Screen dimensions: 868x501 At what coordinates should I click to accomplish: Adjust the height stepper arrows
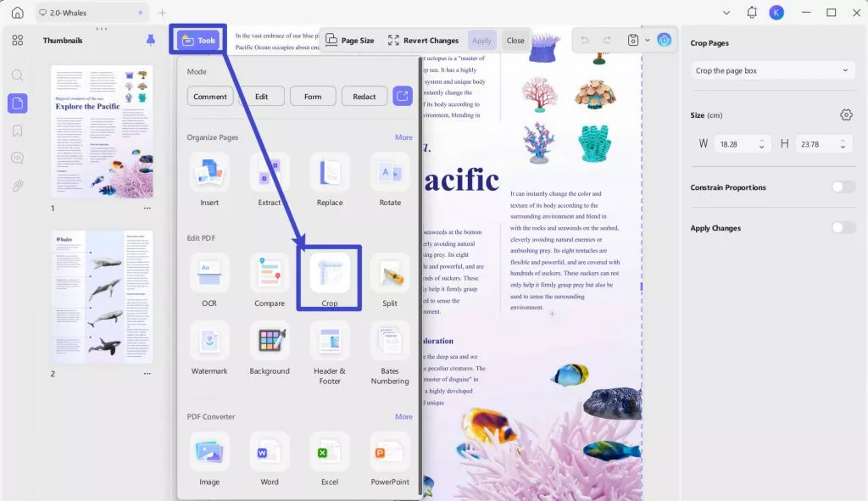(843, 144)
